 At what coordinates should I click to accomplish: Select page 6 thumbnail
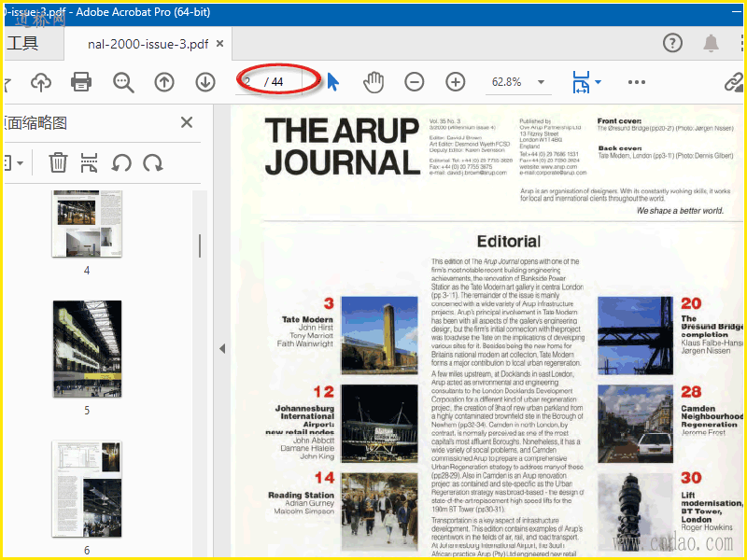pos(87,489)
